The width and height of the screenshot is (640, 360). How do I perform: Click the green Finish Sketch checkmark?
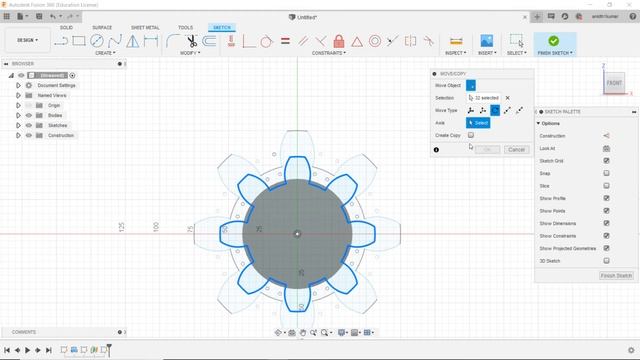[554, 41]
